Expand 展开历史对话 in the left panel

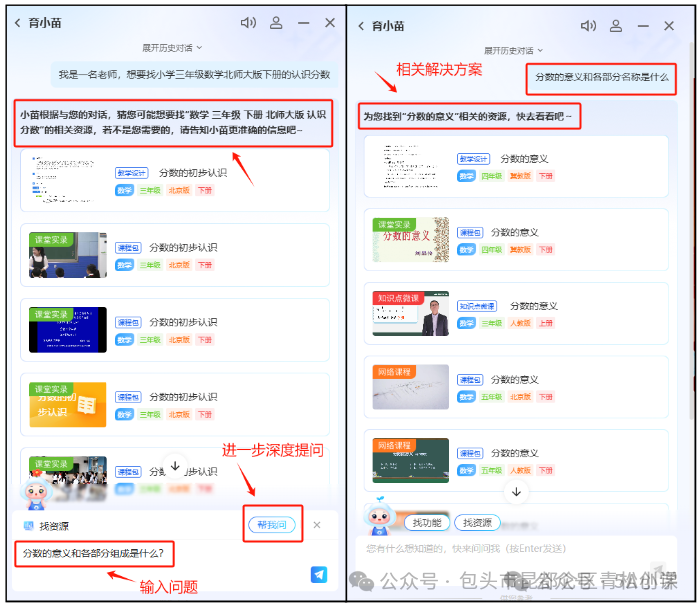pyautogui.click(x=172, y=47)
